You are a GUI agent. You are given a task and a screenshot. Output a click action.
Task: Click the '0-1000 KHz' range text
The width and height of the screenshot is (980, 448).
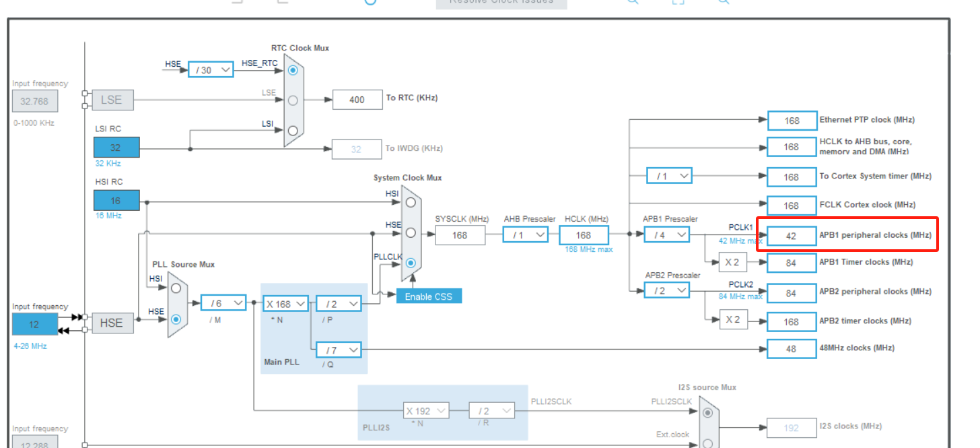[x=34, y=123]
